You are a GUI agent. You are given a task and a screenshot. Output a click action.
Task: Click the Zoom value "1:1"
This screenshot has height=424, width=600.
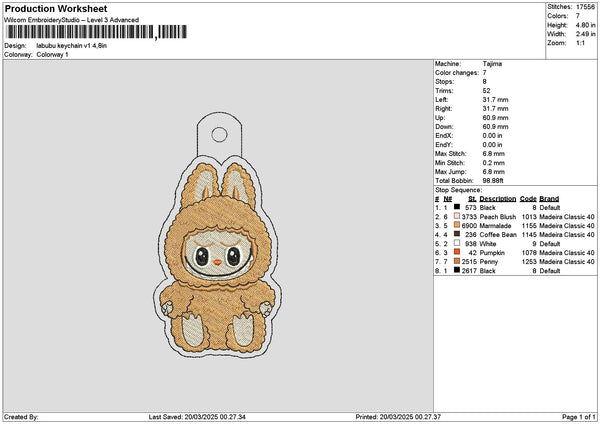(580, 43)
